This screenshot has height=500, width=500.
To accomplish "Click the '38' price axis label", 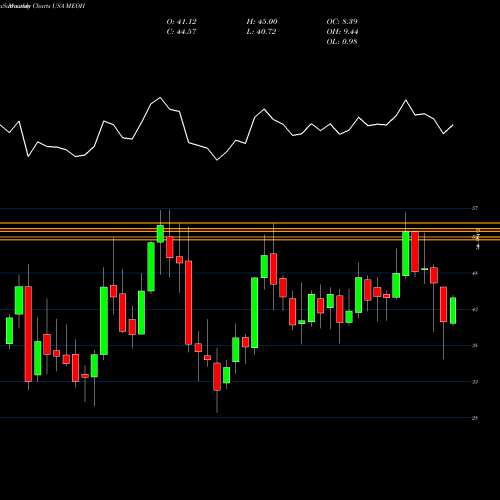I will [475, 346].
